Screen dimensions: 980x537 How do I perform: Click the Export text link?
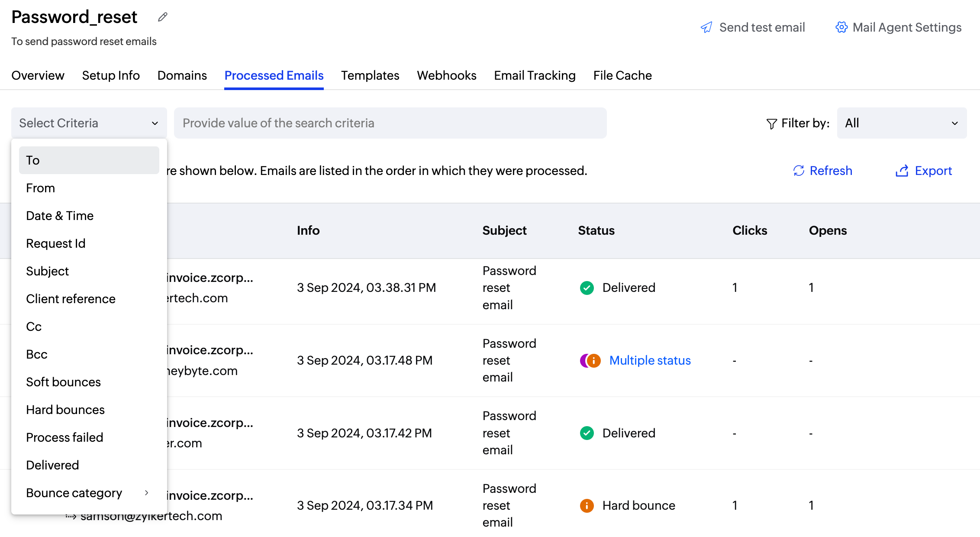[x=933, y=171]
